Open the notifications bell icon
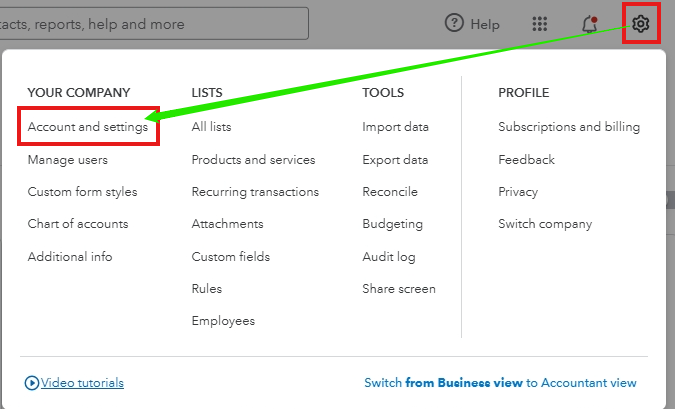Viewport: 675px width, 409px height. [589, 24]
